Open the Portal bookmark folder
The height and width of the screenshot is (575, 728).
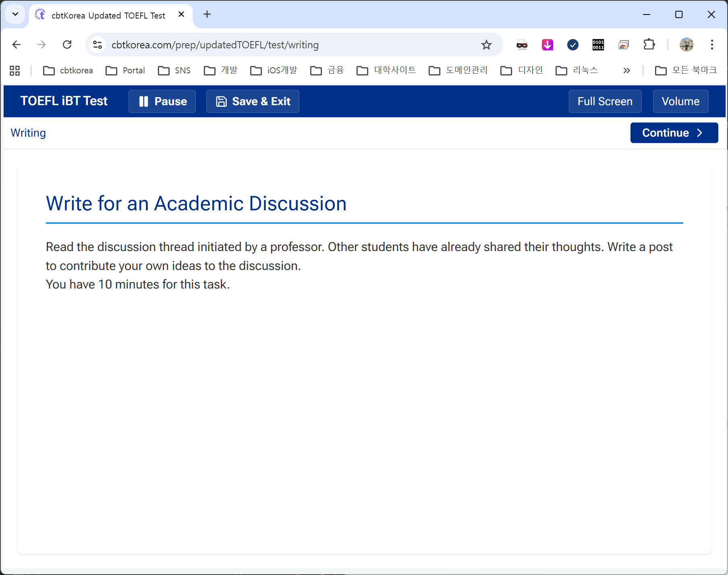pos(125,71)
